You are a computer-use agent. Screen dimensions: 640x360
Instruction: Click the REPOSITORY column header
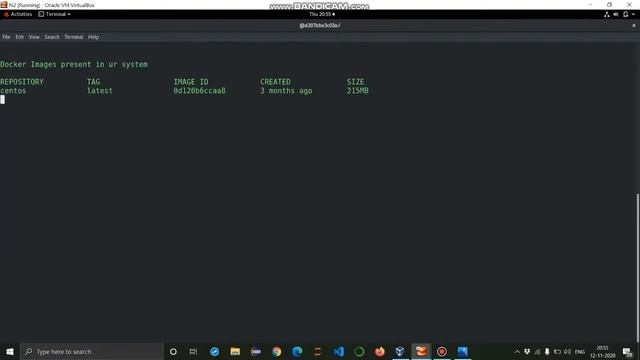click(x=22, y=82)
